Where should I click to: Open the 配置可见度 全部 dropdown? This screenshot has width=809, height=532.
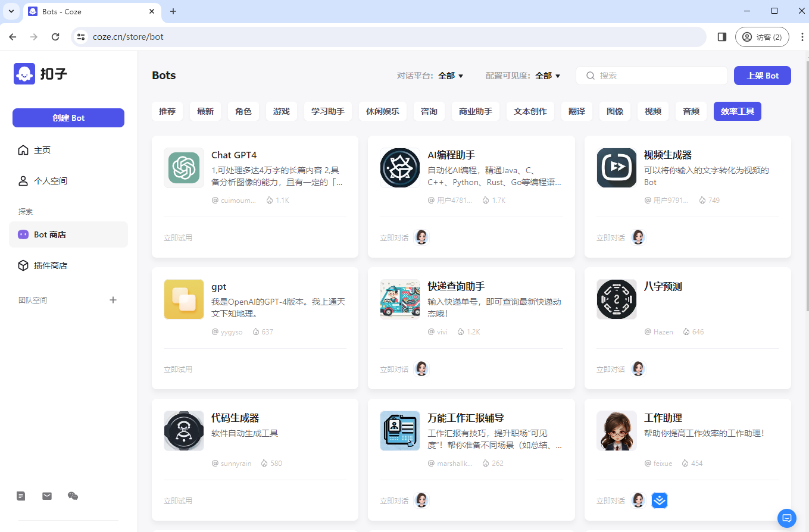548,76
